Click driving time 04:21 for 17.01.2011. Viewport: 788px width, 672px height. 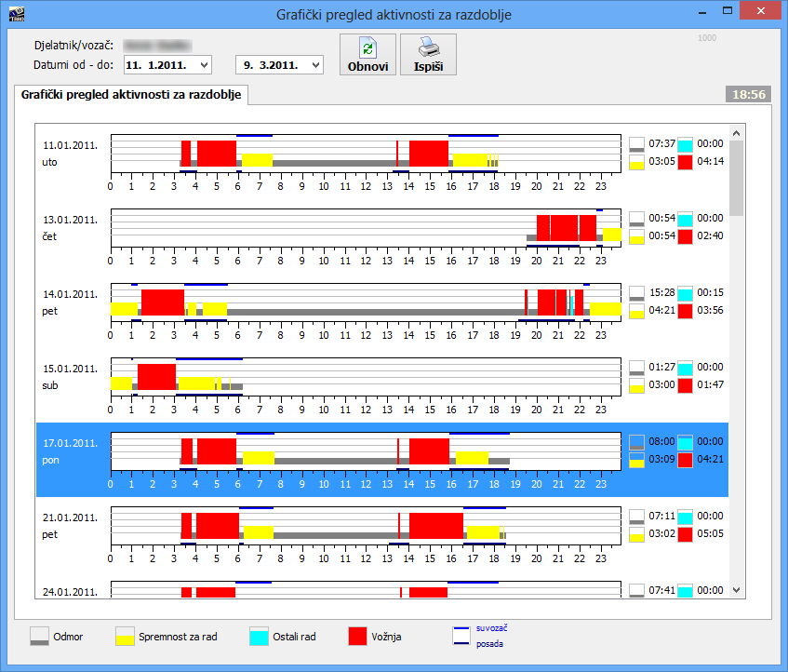710,459
